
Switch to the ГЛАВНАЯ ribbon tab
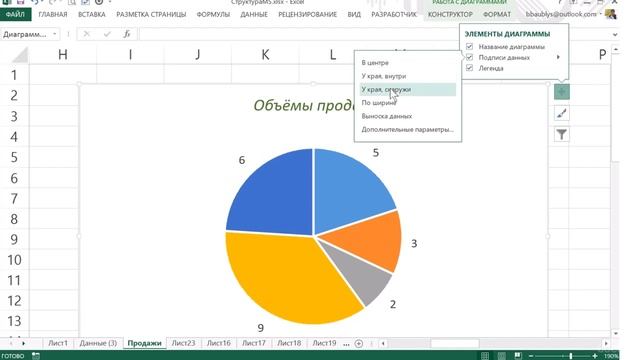[x=53, y=14]
